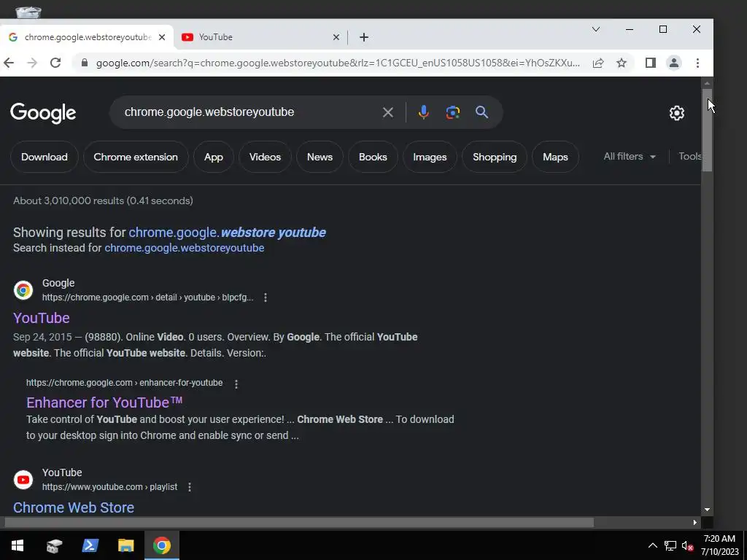Screen dimensions: 747x560
Task: Open Google quick settings gear
Action: tap(676, 113)
